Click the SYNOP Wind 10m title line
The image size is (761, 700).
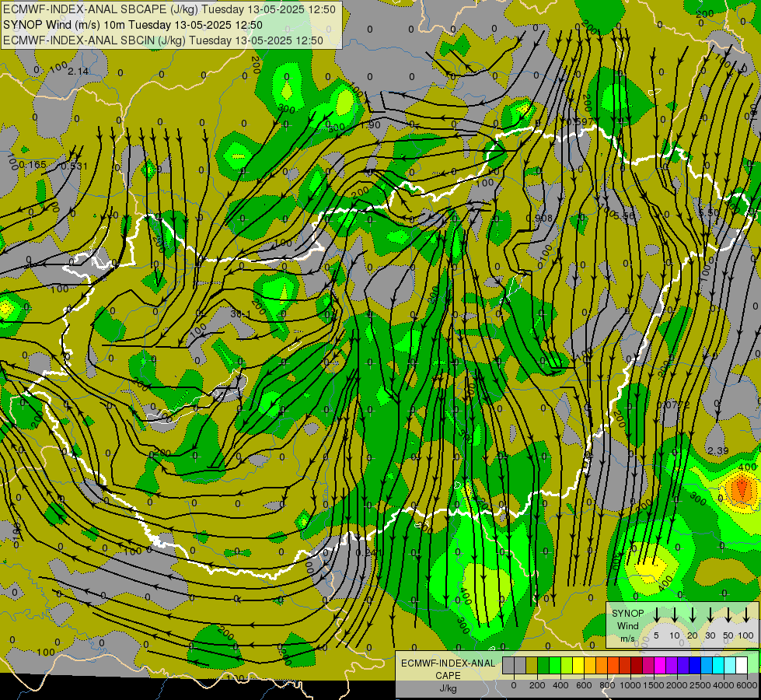[133, 25]
